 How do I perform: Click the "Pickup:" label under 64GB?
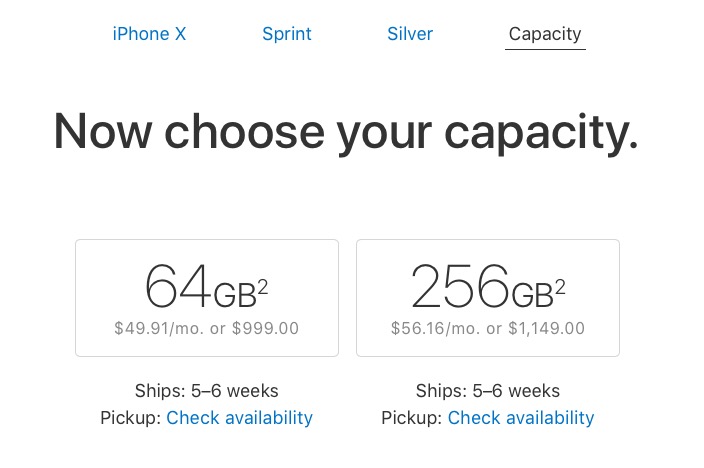(131, 418)
